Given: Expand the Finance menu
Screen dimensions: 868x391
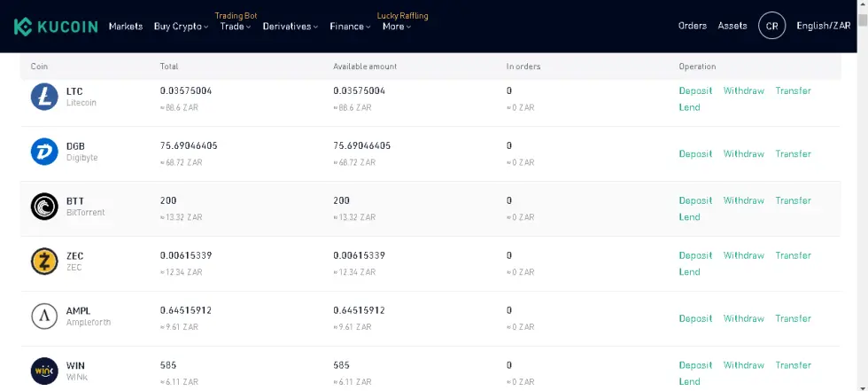Looking at the screenshot, I should pos(350,26).
